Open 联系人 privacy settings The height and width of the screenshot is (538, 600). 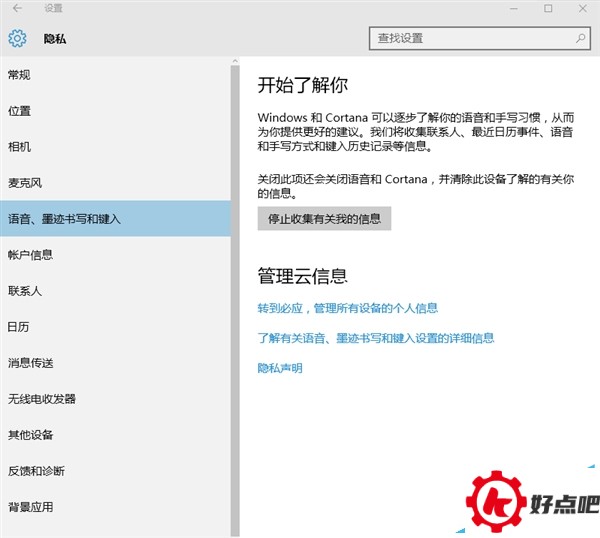click(115, 291)
